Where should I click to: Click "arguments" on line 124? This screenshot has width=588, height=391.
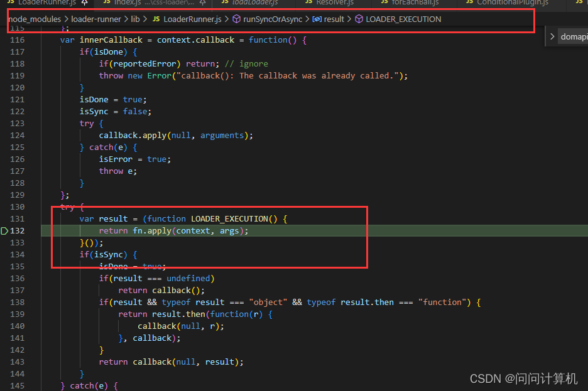[222, 135]
